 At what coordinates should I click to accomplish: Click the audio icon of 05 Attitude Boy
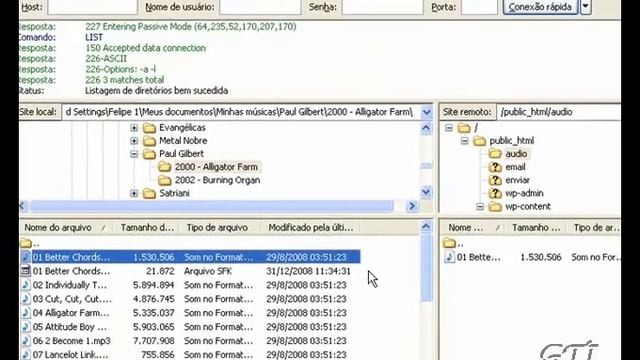click(26, 327)
